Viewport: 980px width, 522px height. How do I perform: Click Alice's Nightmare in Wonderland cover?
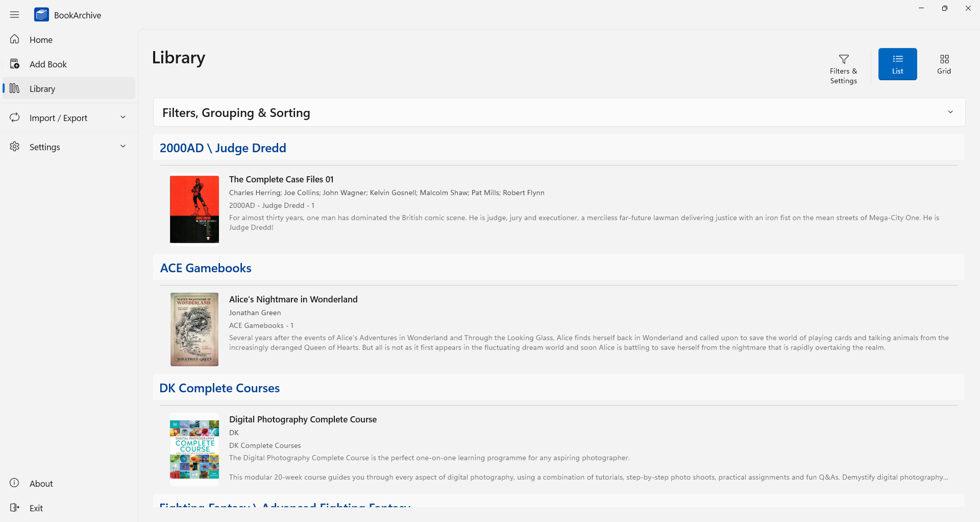[194, 329]
